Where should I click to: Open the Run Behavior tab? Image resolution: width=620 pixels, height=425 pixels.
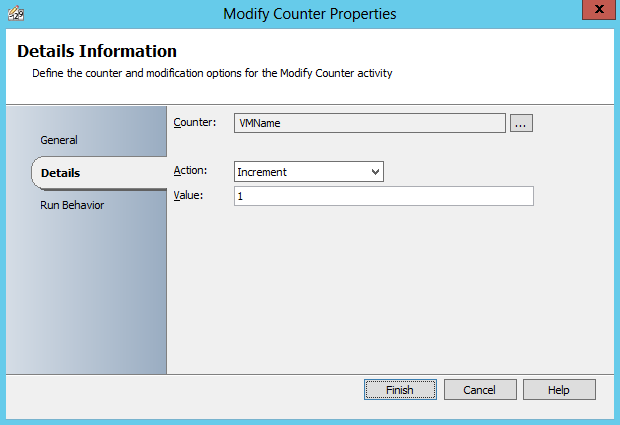click(x=72, y=205)
